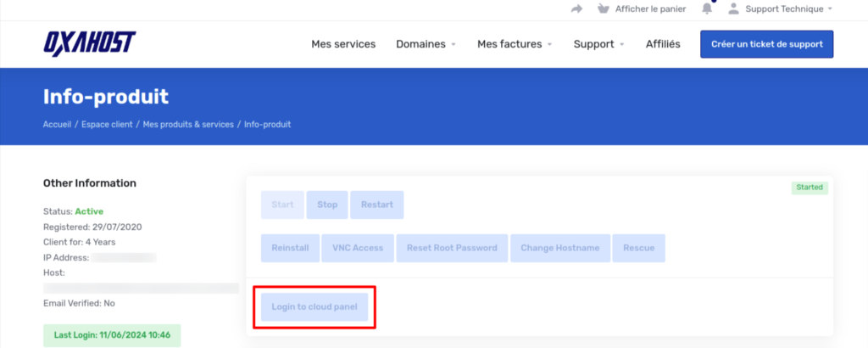Click the share arrow icon
868x348 pixels.
coord(577,8)
